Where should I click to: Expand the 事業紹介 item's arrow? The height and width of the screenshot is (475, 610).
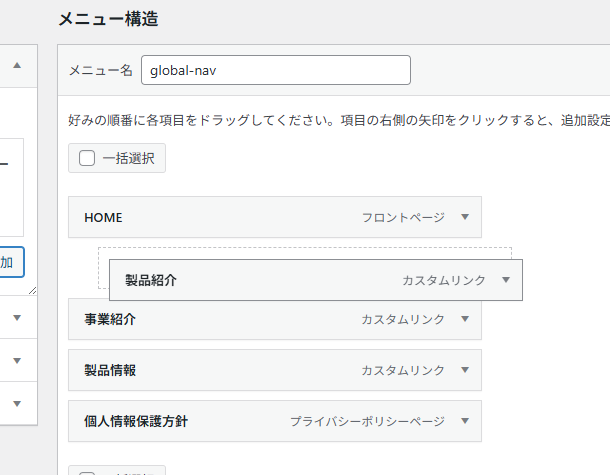[x=465, y=319]
